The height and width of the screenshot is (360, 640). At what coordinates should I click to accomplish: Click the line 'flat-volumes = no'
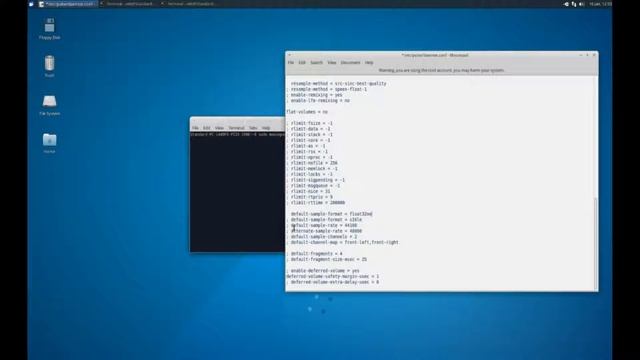(x=307, y=112)
